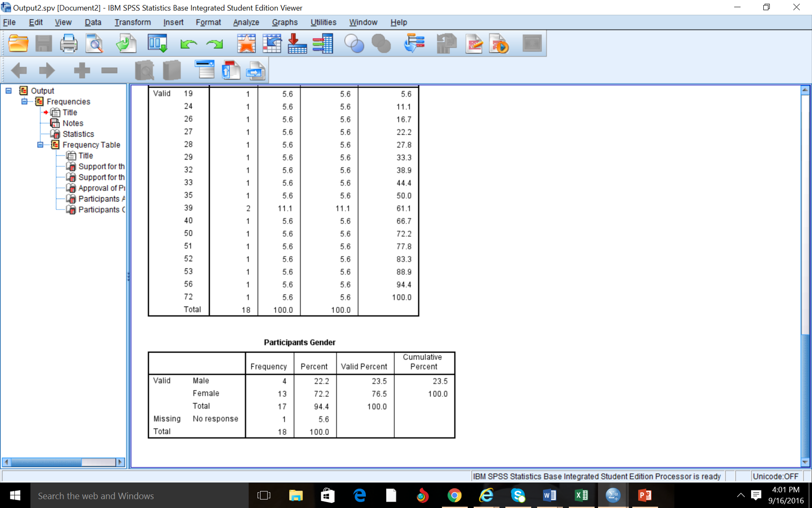
Task: Select the Notes item in the outline
Action: click(x=73, y=123)
